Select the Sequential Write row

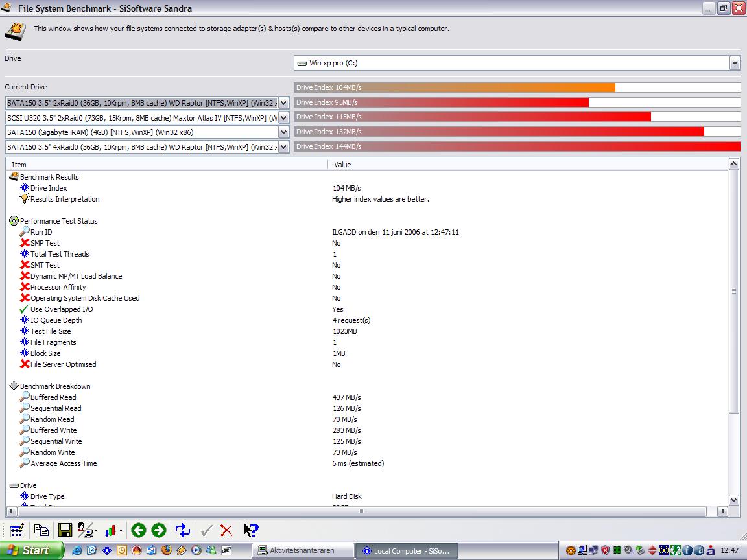tap(367, 441)
